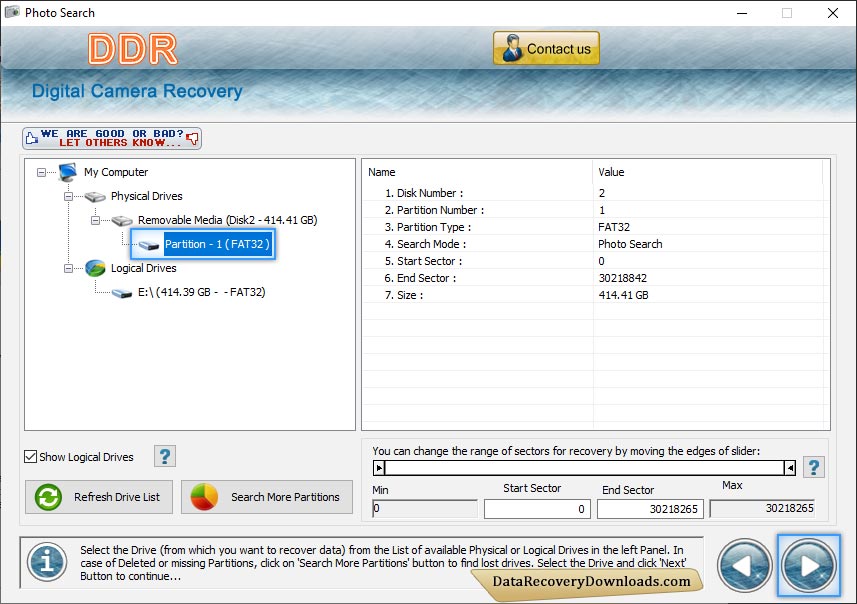Select Removable Media (Disk2 - 414.41 GB)

[x=227, y=220]
